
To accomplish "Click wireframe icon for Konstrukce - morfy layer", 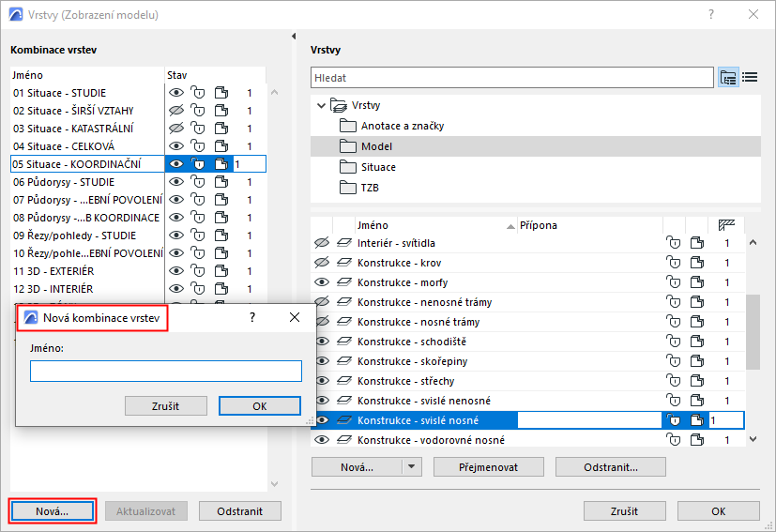I will 694,282.
